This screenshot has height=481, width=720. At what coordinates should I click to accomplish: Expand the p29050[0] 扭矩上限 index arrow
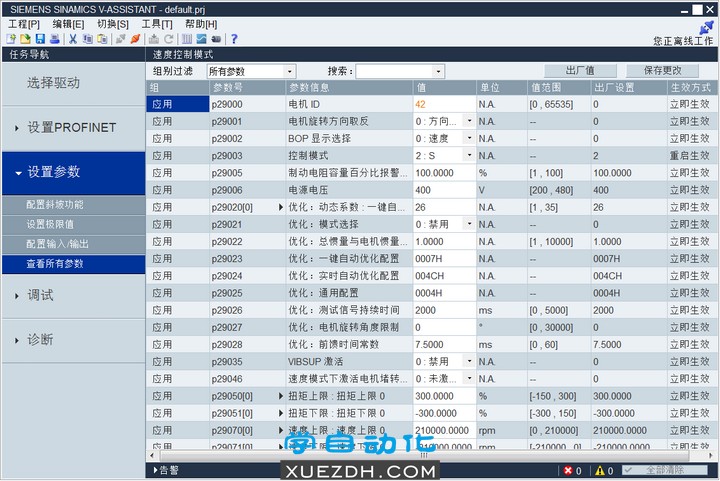(281, 396)
